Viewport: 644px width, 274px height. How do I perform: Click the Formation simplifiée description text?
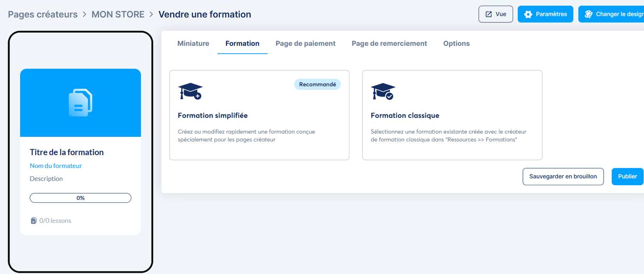tap(246, 135)
